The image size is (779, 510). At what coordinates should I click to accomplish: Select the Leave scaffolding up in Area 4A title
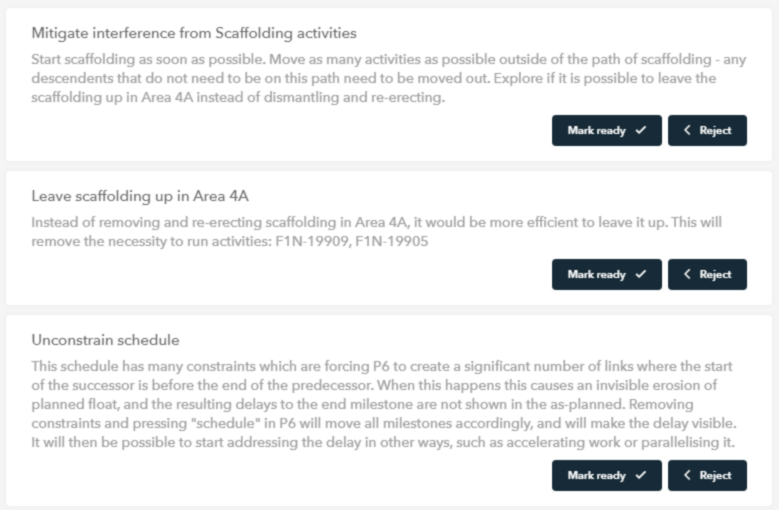(140, 196)
